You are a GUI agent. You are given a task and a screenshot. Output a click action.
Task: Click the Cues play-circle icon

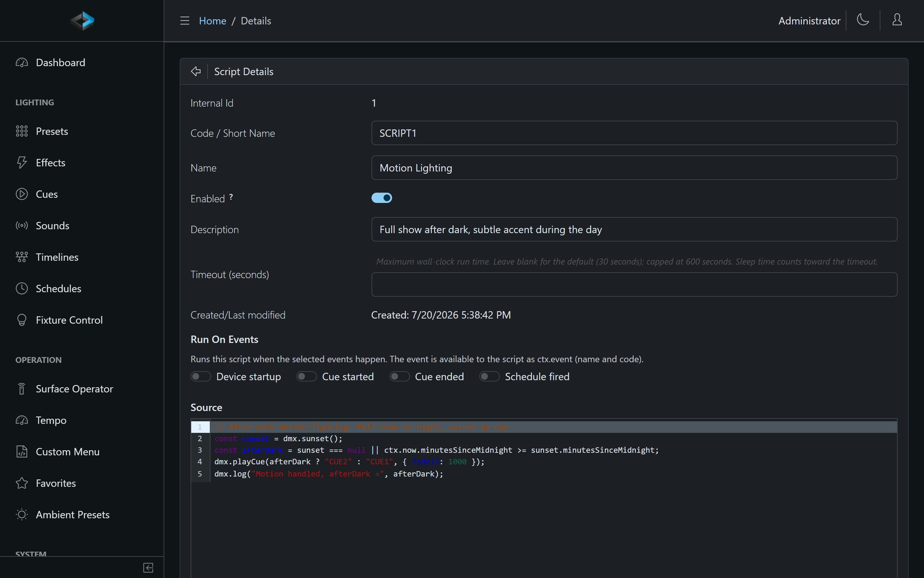click(x=22, y=194)
